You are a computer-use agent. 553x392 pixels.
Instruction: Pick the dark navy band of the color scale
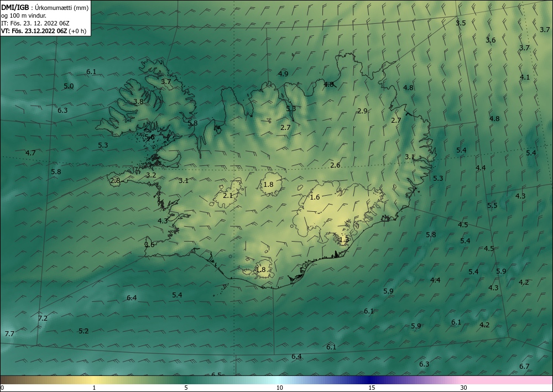pyautogui.click(x=371, y=380)
